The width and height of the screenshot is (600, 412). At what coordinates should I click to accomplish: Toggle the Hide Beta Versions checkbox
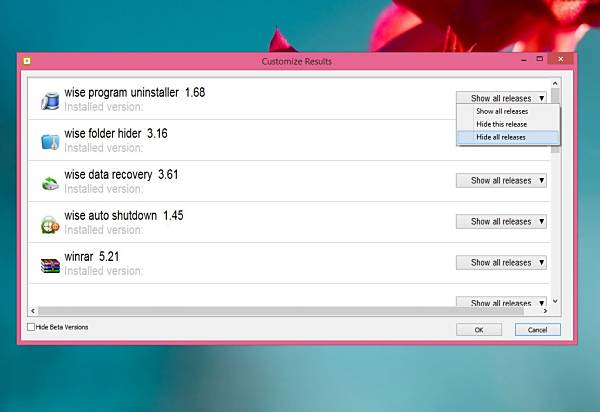click(x=31, y=327)
